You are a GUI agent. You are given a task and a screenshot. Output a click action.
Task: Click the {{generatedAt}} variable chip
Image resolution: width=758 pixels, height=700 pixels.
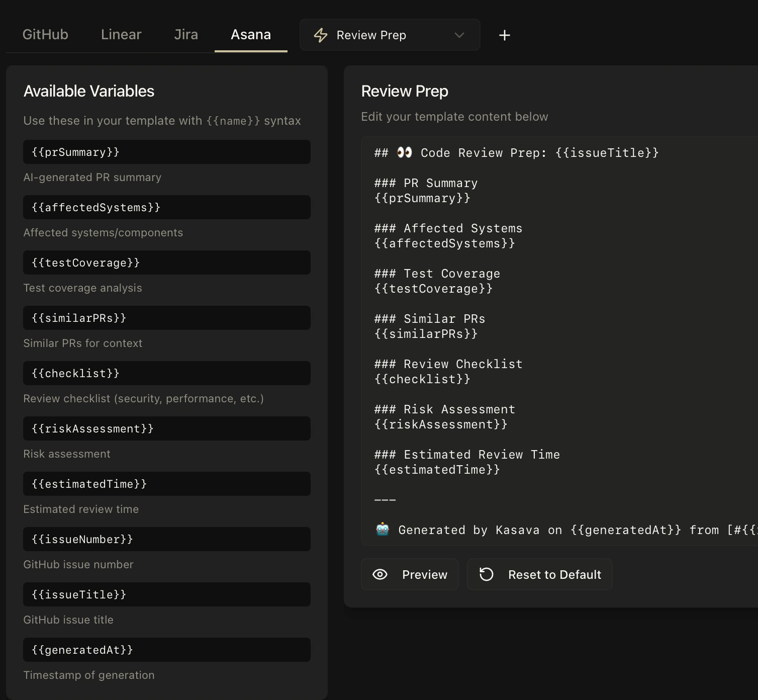tap(167, 650)
